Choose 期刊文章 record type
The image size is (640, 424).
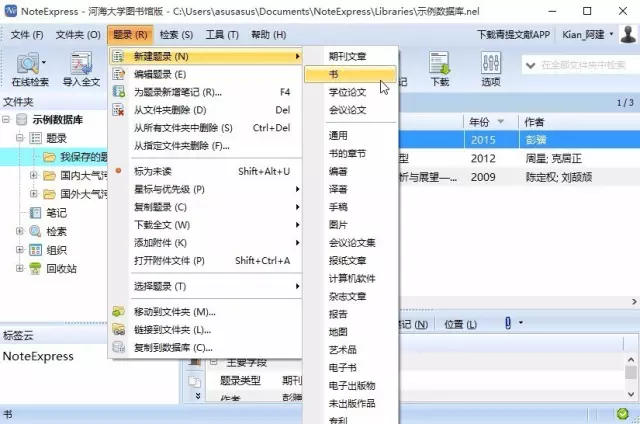(347, 56)
